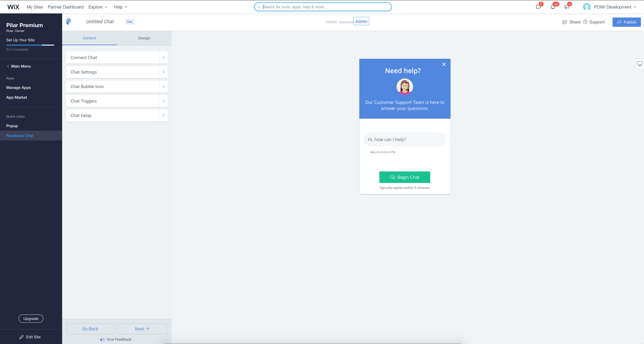Viewport: 644px width, 344px height.
Task: Open the Explore dropdown menu
Action: coord(98,7)
